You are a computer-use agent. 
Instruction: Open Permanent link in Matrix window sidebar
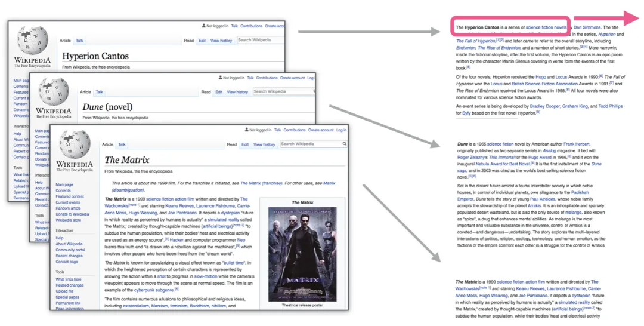(68, 303)
